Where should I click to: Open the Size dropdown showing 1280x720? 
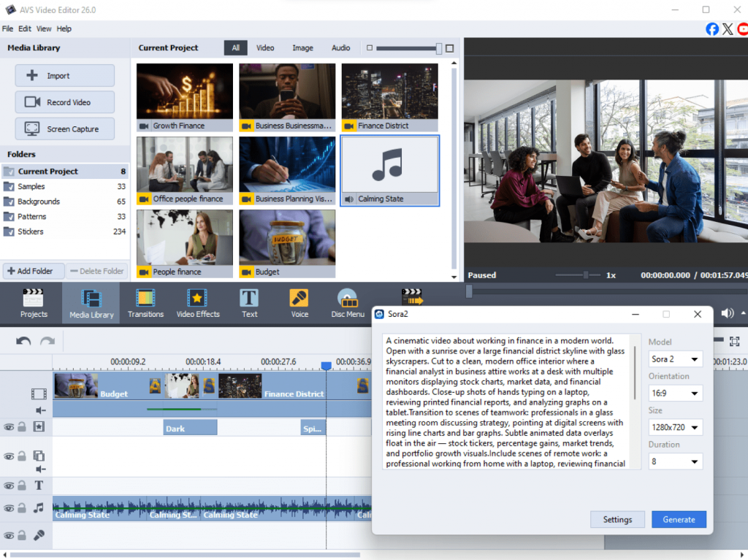(675, 428)
